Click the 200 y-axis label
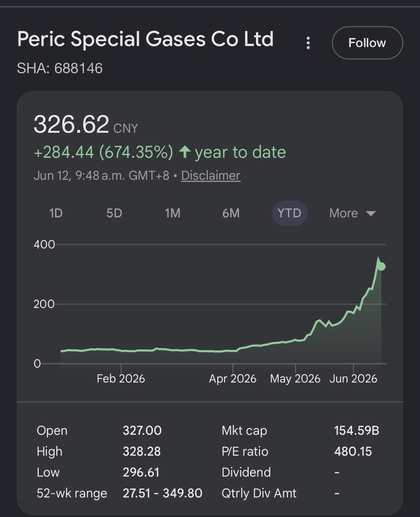The image size is (420, 517). 44,304
